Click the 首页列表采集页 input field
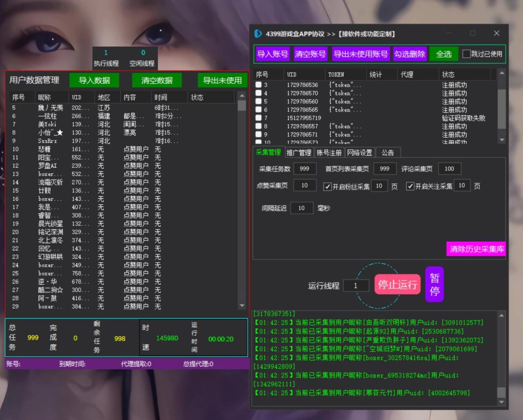Image resolution: width=523 pixels, height=420 pixels. (x=385, y=169)
